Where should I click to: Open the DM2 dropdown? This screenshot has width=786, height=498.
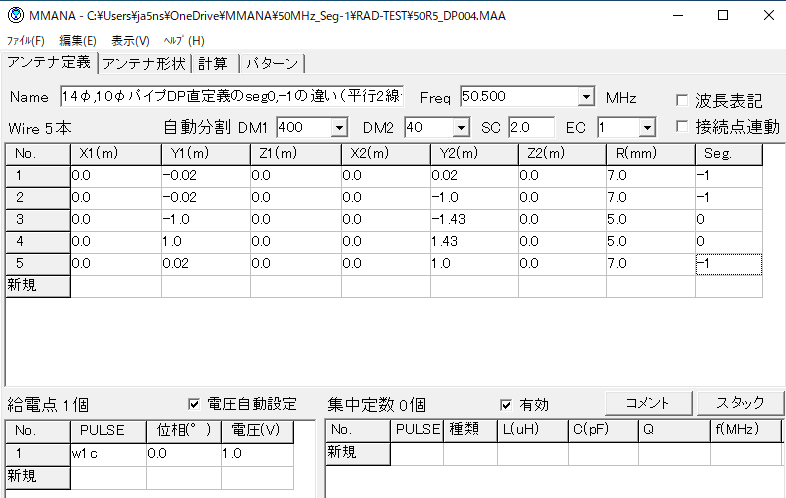[x=460, y=127]
